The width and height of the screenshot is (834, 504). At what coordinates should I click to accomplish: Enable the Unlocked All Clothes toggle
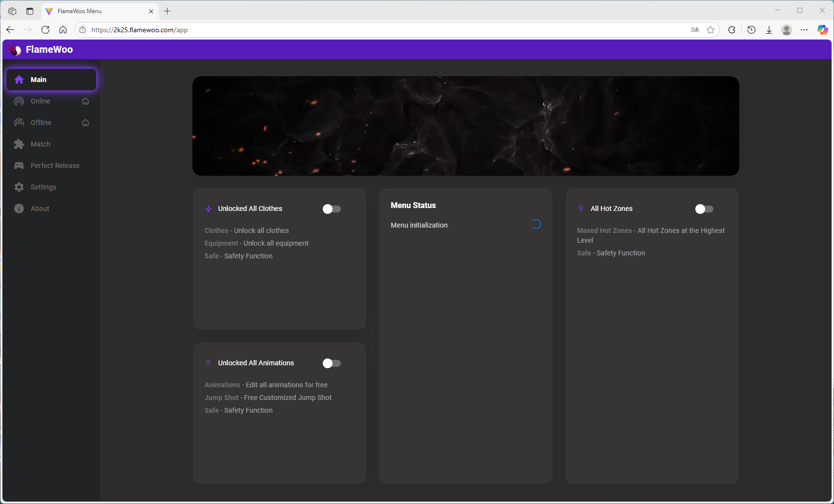pyautogui.click(x=332, y=209)
